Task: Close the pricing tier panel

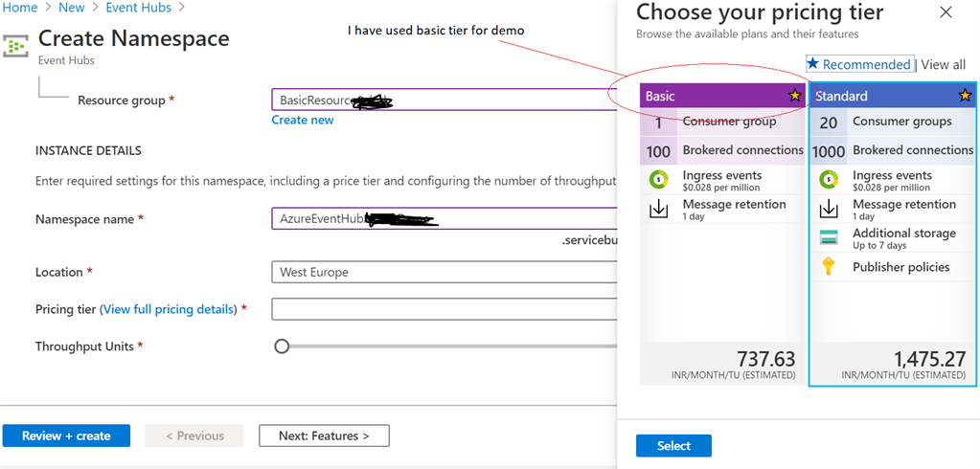Action: [x=946, y=12]
